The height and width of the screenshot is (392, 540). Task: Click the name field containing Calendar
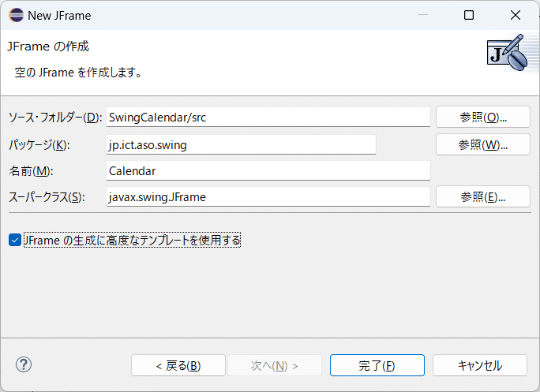268,170
